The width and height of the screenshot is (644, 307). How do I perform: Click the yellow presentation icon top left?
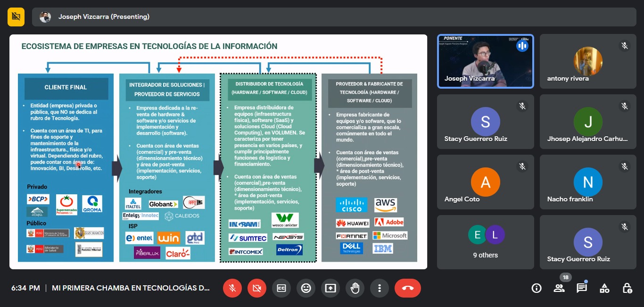point(16,17)
